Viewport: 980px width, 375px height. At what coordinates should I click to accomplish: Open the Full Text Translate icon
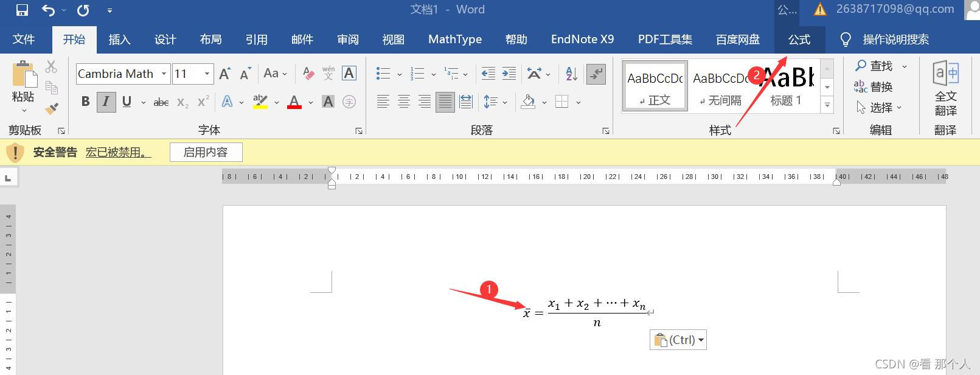tap(945, 88)
